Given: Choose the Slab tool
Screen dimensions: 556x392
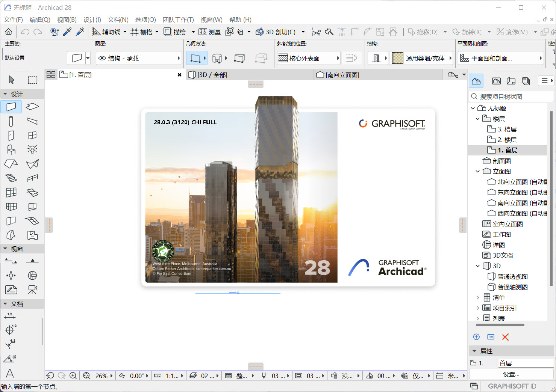Looking at the screenshot, I should [33, 107].
